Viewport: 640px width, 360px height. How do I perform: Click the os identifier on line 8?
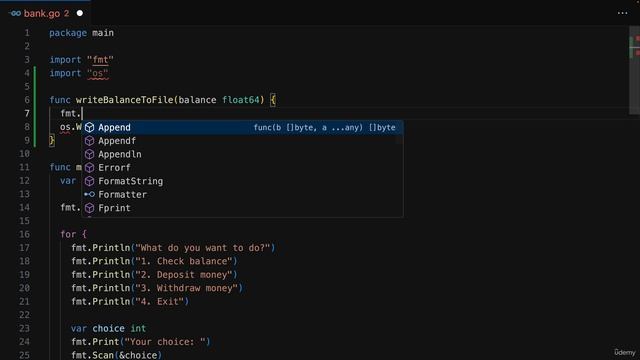(x=65, y=127)
